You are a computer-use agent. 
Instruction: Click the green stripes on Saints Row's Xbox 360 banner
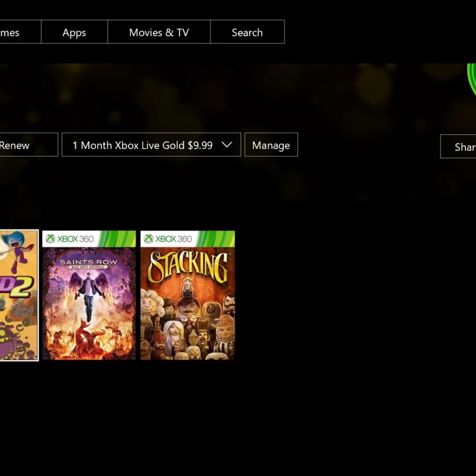(118, 239)
